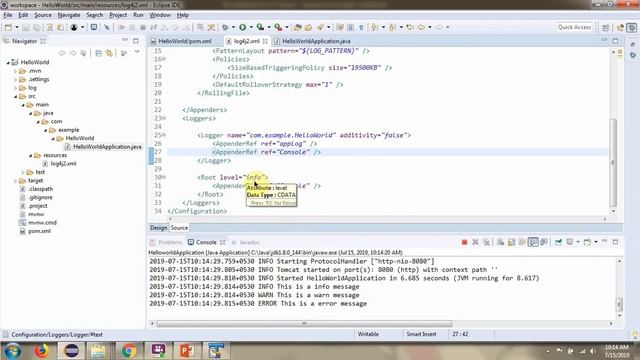Click the Open Type icon in toolbar
Viewport: 640px width, 360px height.
point(298,27)
